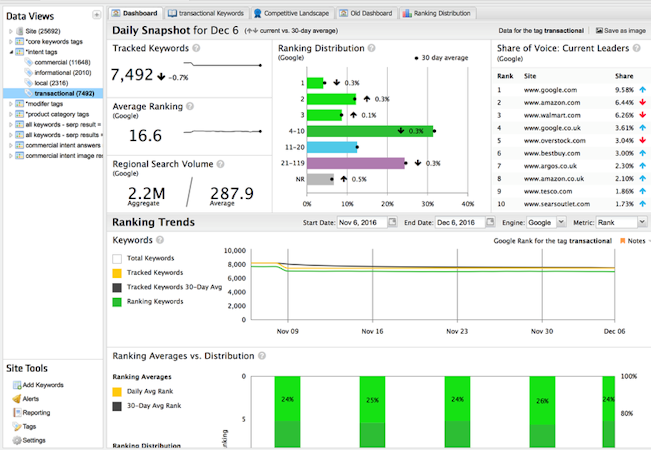
Task: Collapse the *intent tags tree node
Action: 11,52
